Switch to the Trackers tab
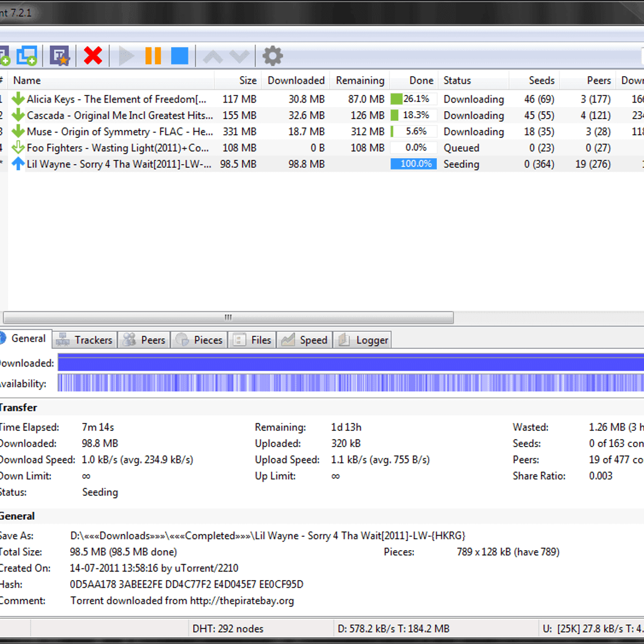 click(x=85, y=340)
